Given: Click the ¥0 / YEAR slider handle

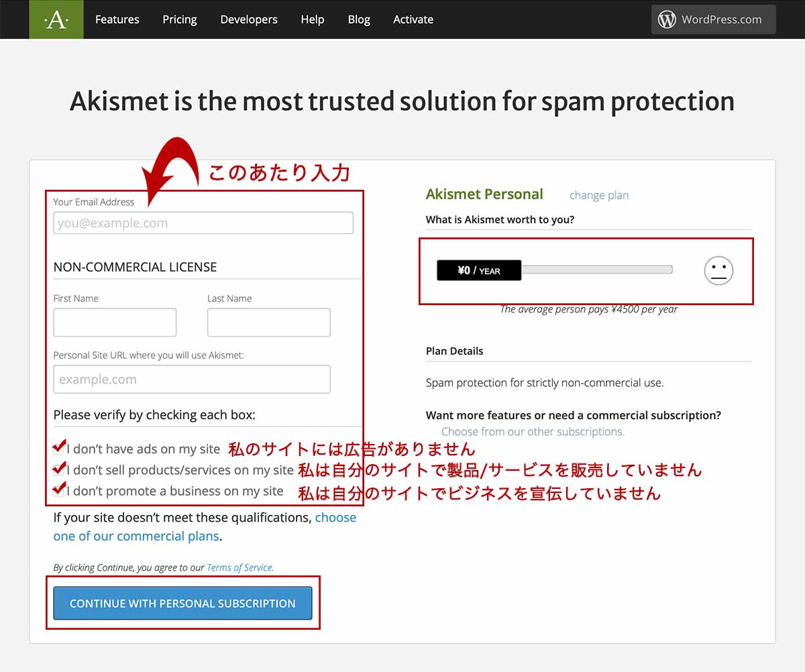Looking at the screenshot, I should click(479, 270).
